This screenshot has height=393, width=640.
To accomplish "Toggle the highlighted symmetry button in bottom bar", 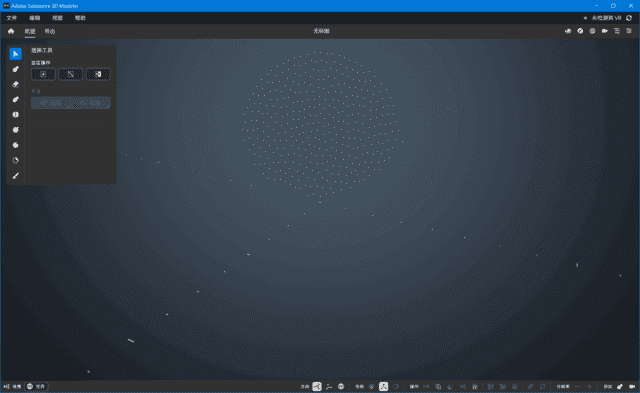I will point(383,386).
